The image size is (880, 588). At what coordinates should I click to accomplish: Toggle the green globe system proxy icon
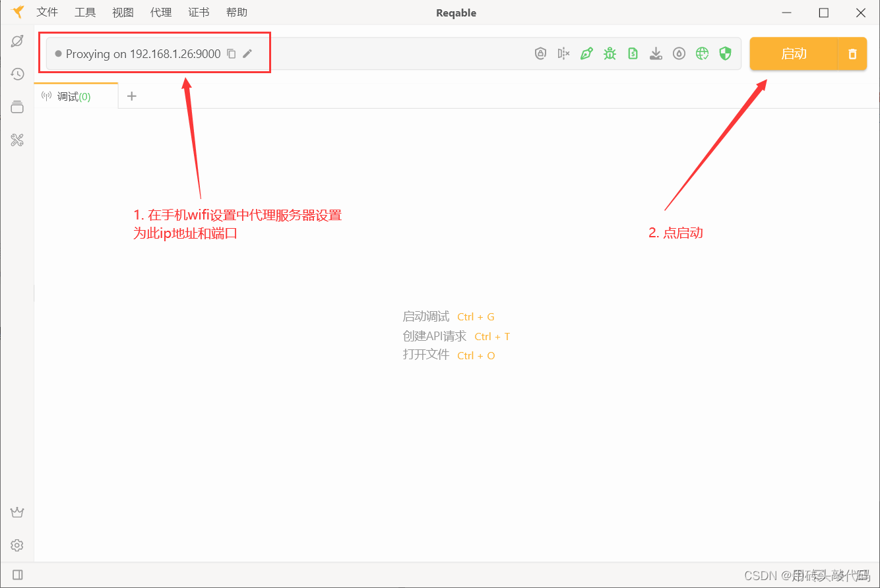click(702, 53)
